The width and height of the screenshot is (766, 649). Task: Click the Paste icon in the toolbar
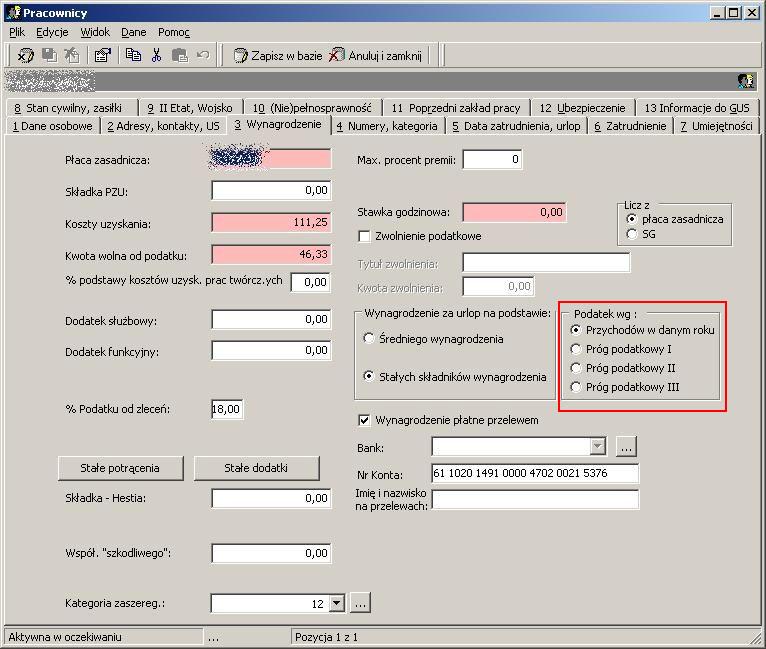pyautogui.click(x=179, y=55)
